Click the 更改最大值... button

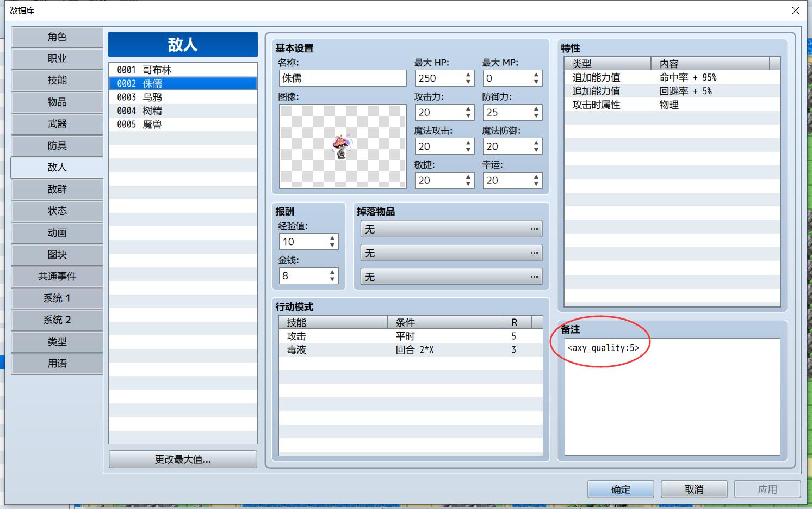183,459
